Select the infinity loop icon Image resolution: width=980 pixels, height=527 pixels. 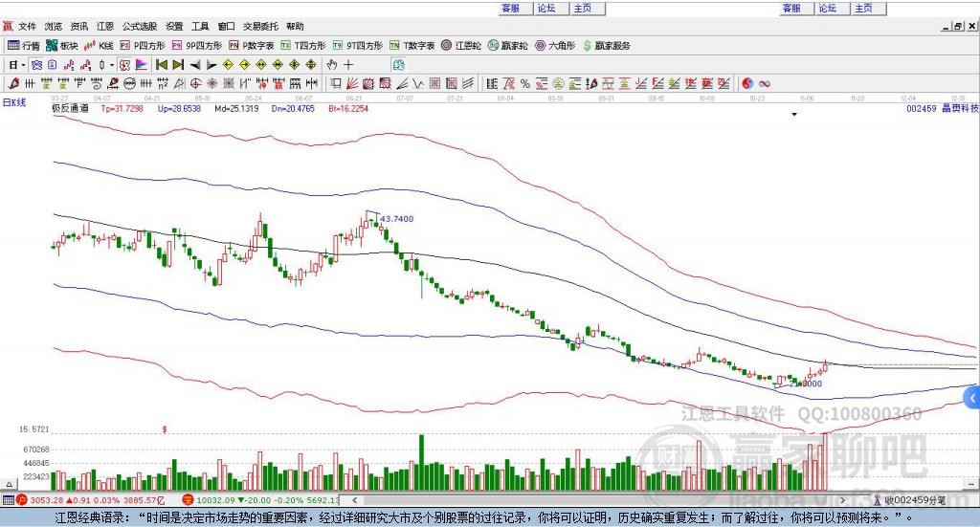point(765,83)
